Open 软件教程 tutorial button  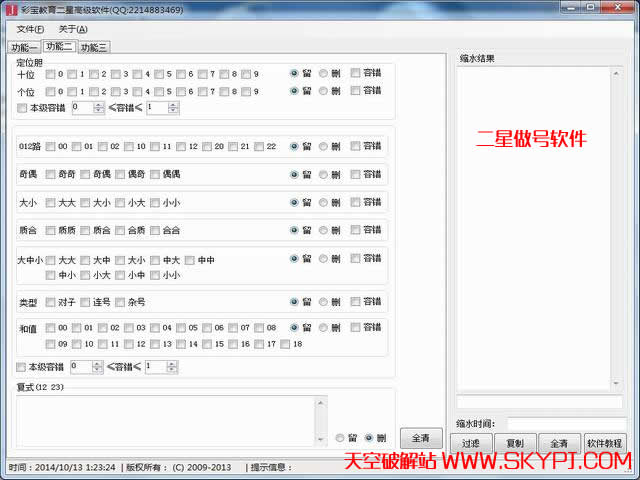tap(605, 443)
